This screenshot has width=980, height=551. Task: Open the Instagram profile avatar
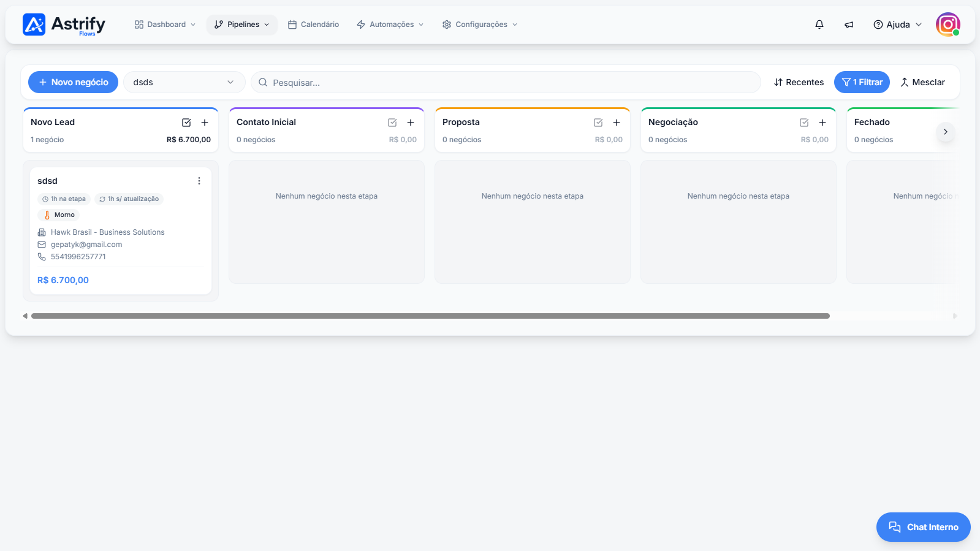pyautogui.click(x=948, y=25)
